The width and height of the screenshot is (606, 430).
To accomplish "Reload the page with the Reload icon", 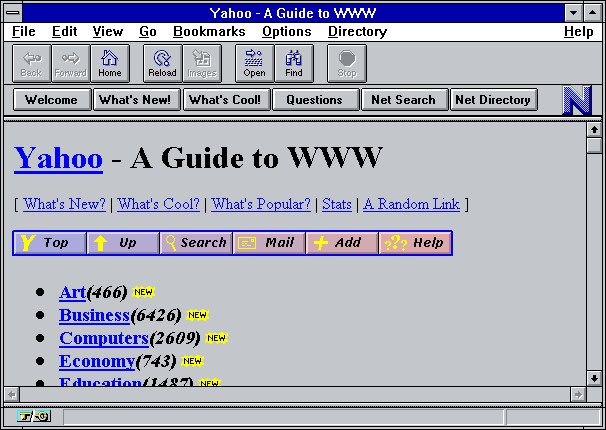I will pyautogui.click(x=162, y=63).
